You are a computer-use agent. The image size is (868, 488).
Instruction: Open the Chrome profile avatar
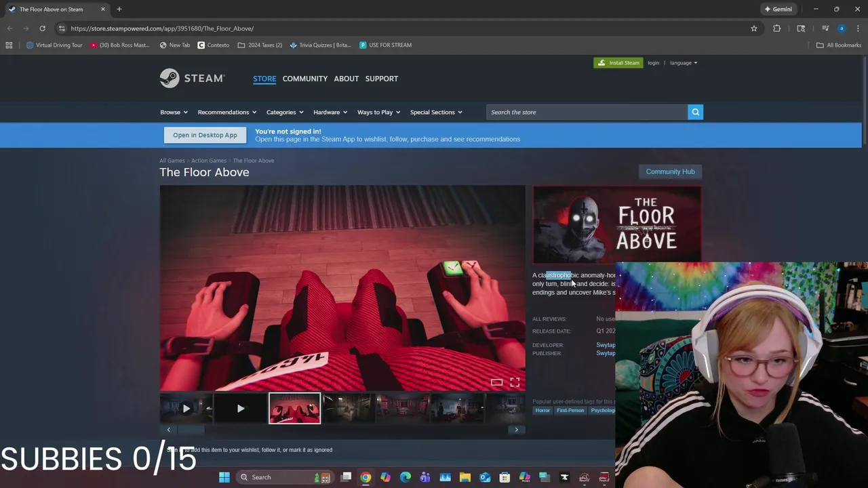click(842, 28)
